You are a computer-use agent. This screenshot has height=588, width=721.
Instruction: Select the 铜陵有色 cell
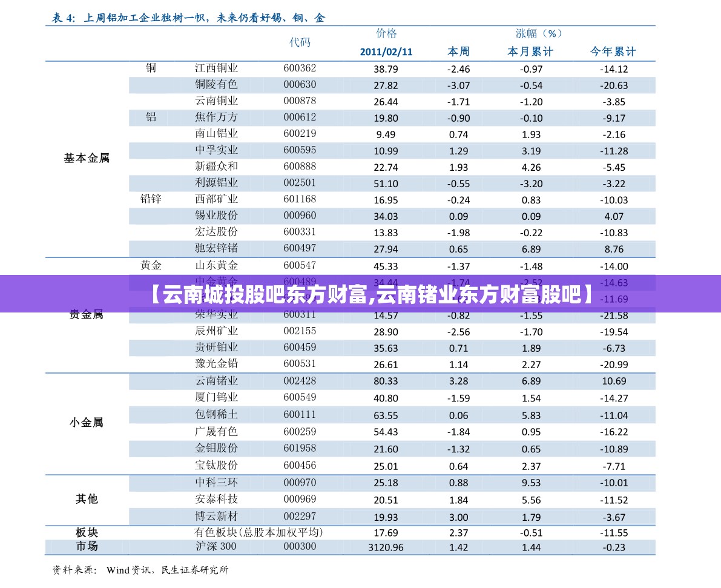(x=216, y=84)
